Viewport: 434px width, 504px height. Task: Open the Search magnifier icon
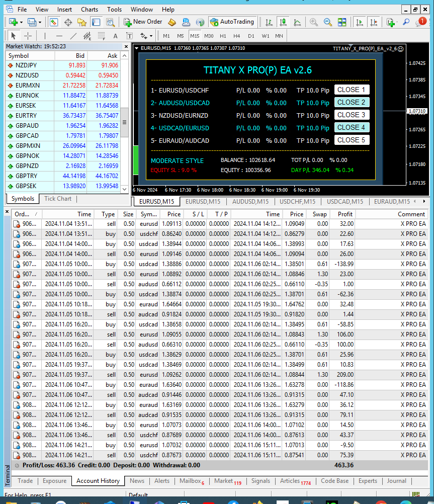coord(406,22)
